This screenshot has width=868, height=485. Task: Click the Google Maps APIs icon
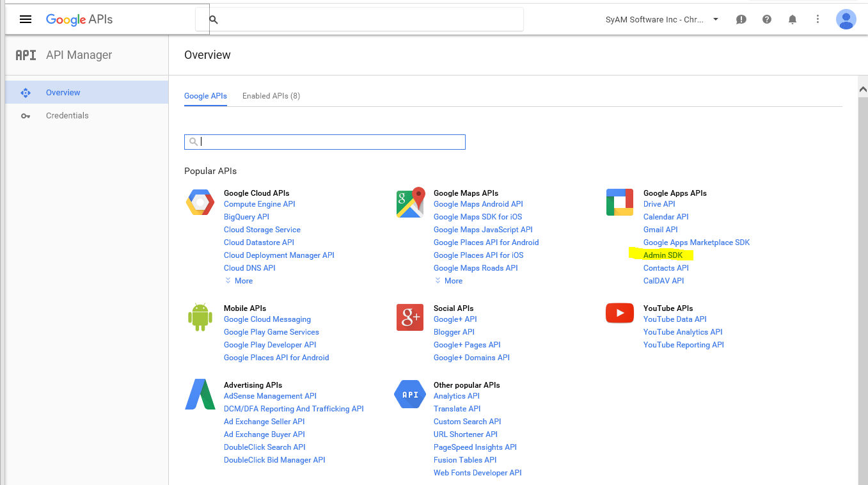[x=410, y=203]
